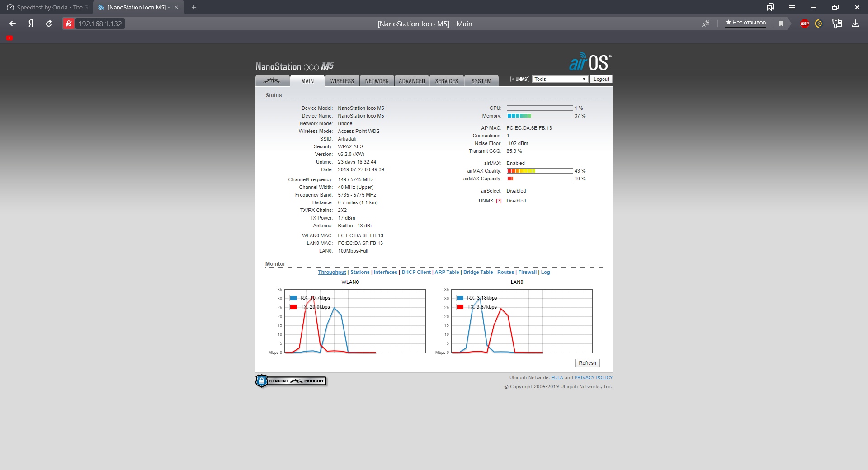
Task: Reload the page with refresh icon
Action: coord(49,23)
